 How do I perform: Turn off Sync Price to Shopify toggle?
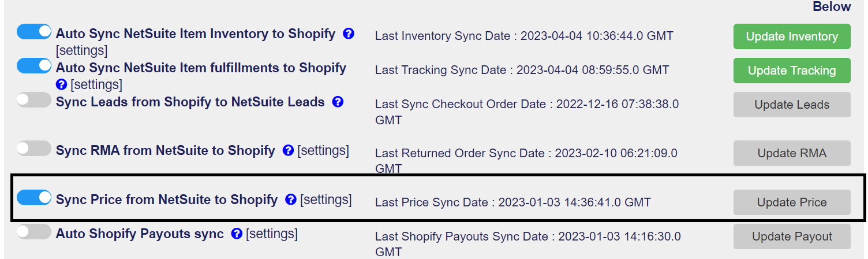[x=34, y=198]
